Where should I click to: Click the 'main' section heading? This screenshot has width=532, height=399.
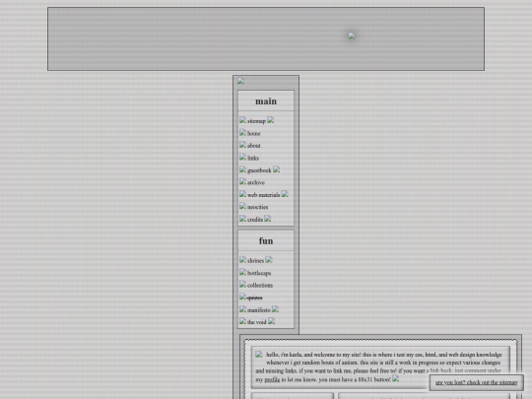click(x=266, y=101)
